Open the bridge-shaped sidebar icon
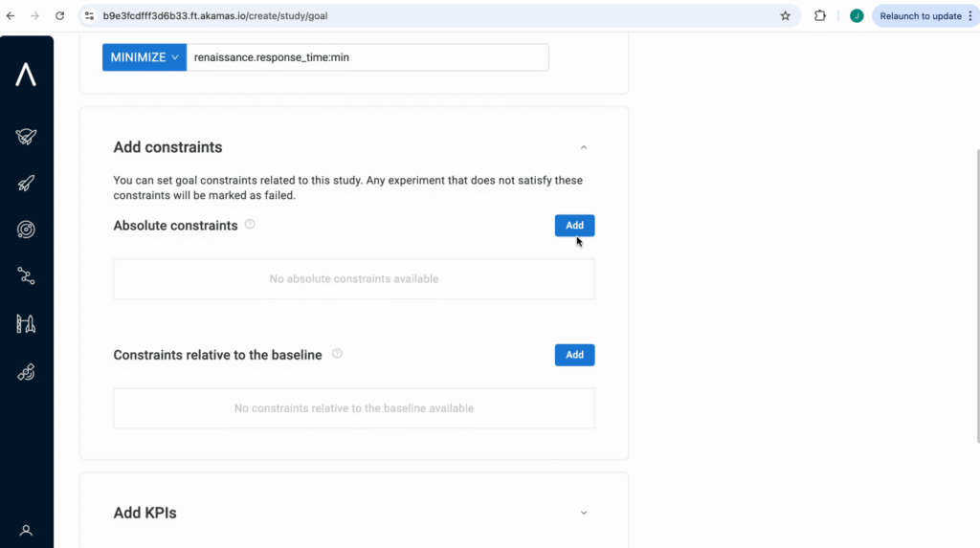Screen dimensions: 980x548 click(x=26, y=323)
